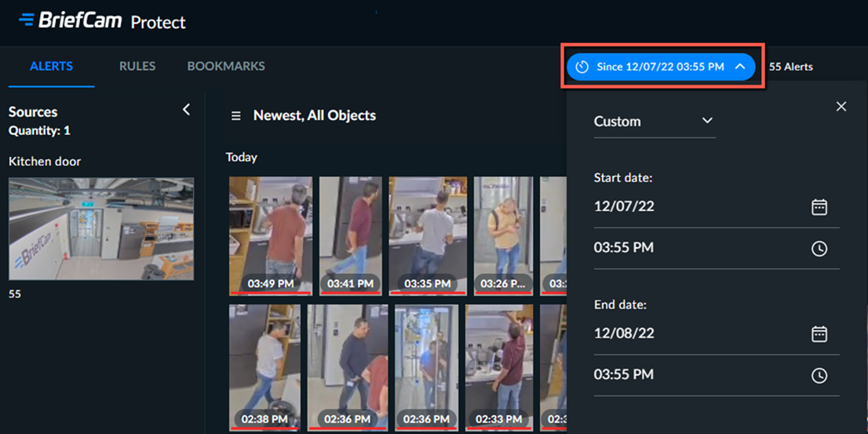Click the Quantity: 1 text
The image size is (868, 434).
click(39, 131)
